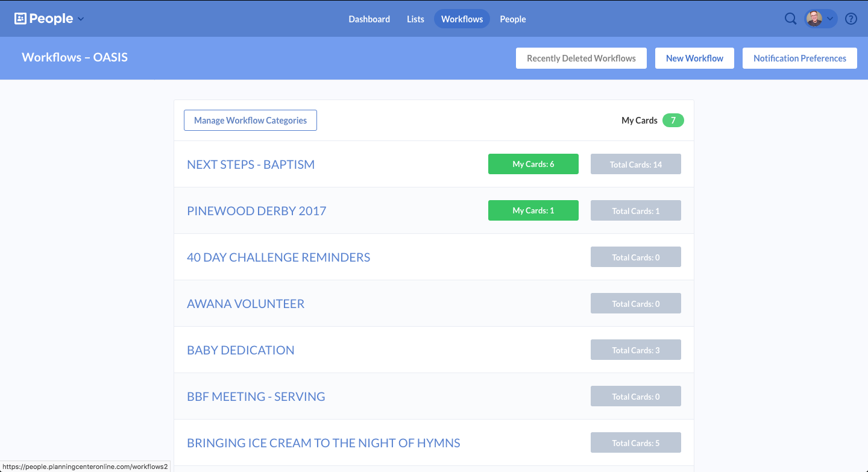Open Notification Preferences
Image resolution: width=868 pixels, height=472 pixels.
799,58
